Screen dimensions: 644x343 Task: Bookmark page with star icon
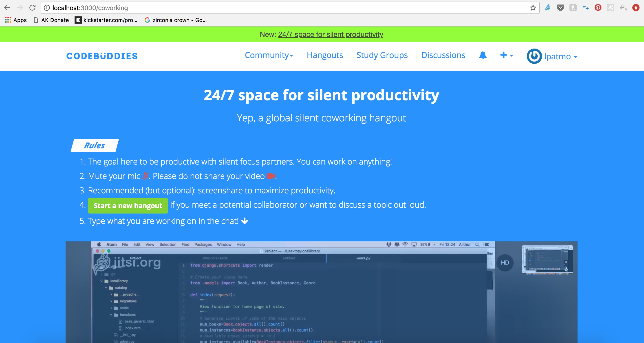coord(532,8)
